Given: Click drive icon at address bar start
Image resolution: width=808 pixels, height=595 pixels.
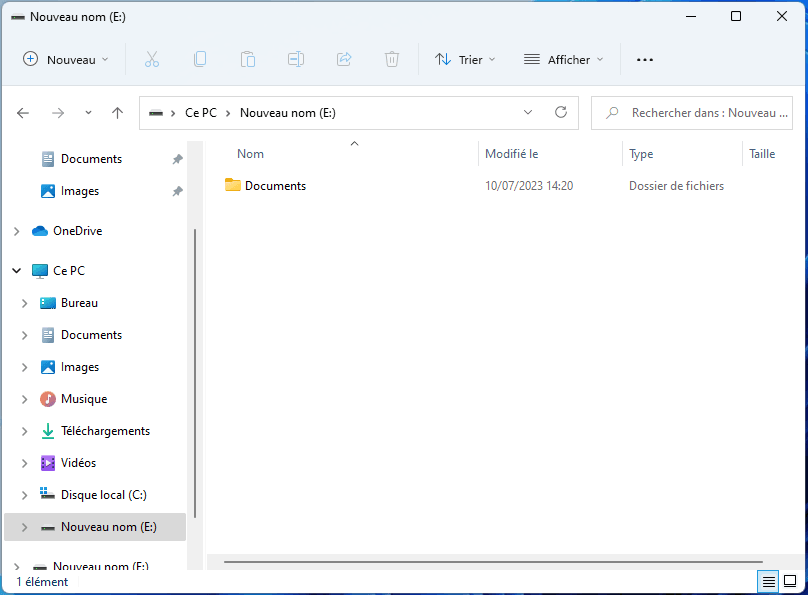Looking at the screenshot, I should tap(156, 113).
